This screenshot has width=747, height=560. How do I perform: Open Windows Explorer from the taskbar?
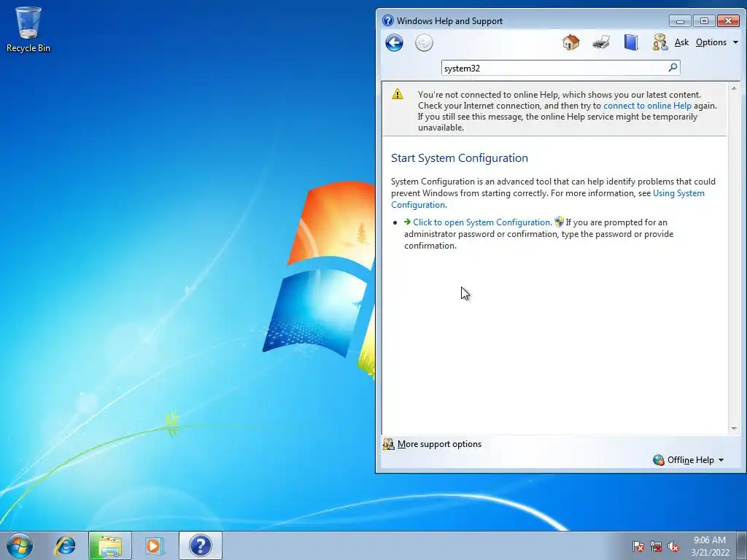point(110,545)
